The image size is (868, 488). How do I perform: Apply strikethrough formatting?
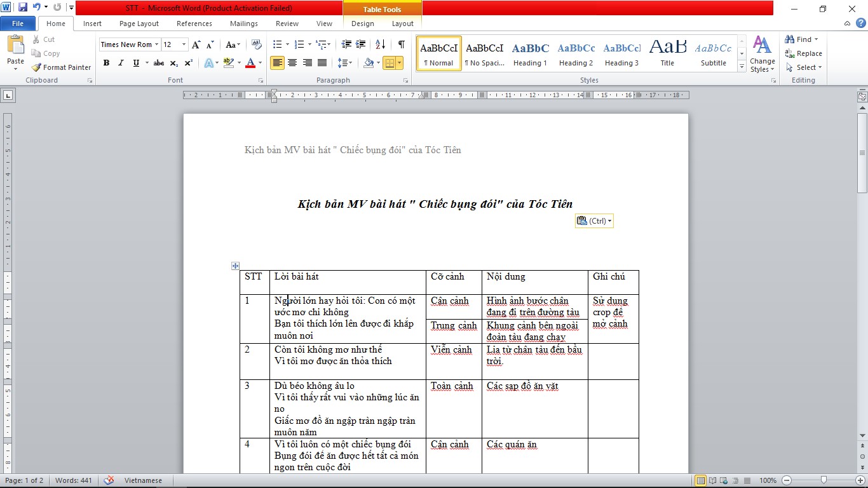[x=159, y=63]
